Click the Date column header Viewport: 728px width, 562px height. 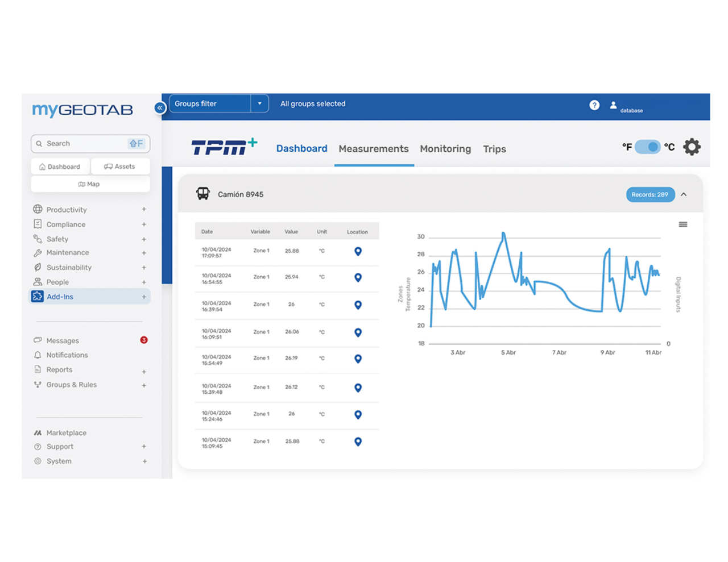tap(207, 232)
